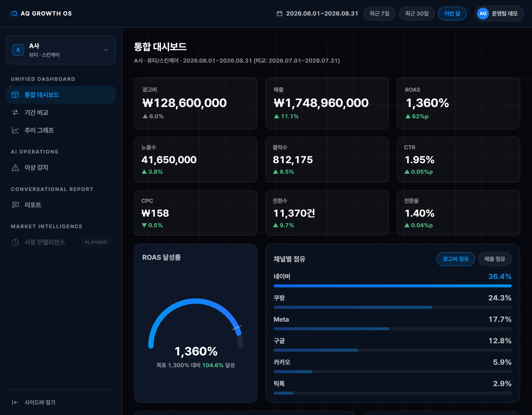
Task: Go to the 기간 비교 page
Action: point(61,112)
